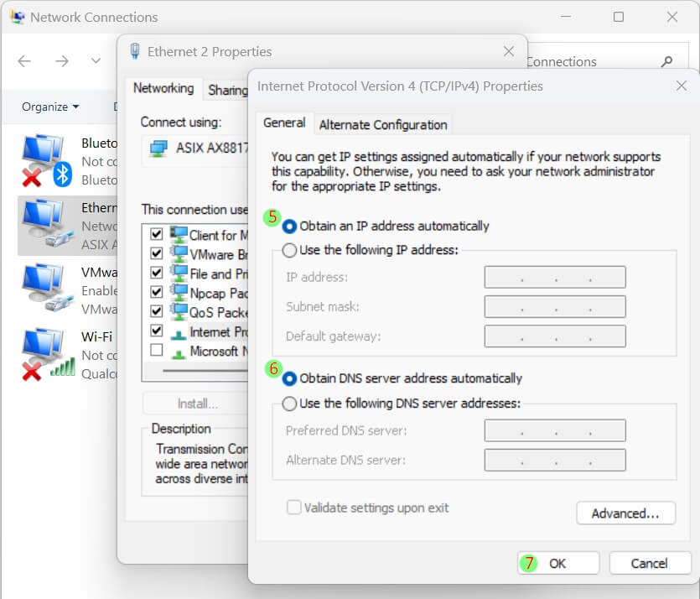
Task: Select Obtain an IP address automatically
Action: [x=290, y=226]
